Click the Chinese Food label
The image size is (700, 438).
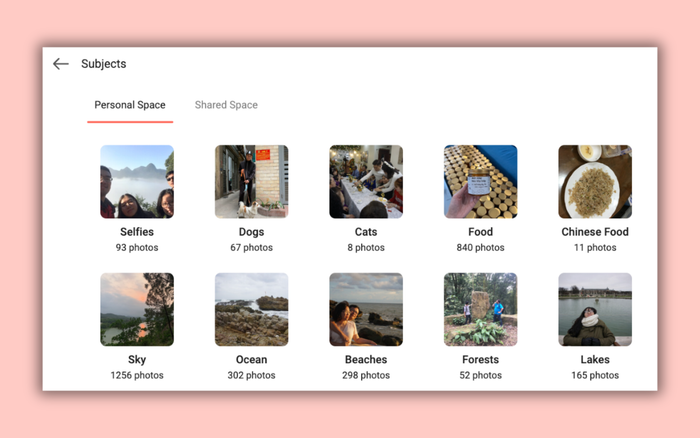tap(595, 232)
